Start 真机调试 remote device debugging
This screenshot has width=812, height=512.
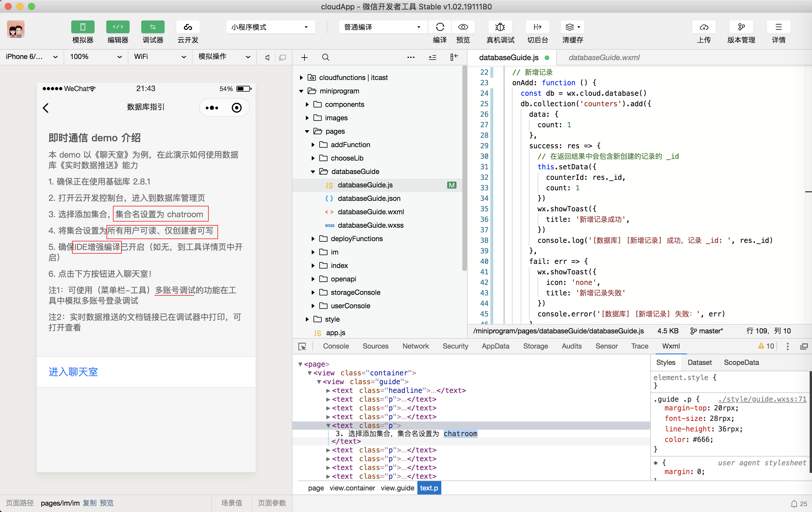point(500,27)
